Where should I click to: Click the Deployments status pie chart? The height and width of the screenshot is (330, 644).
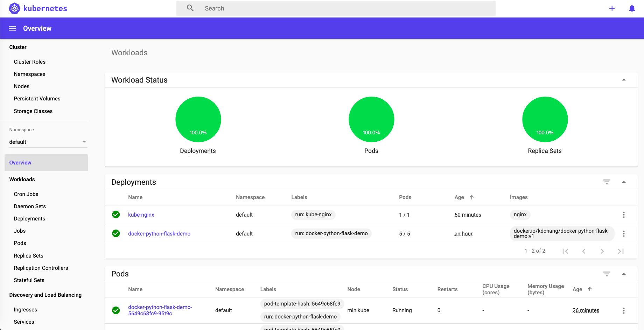(198, 119)
